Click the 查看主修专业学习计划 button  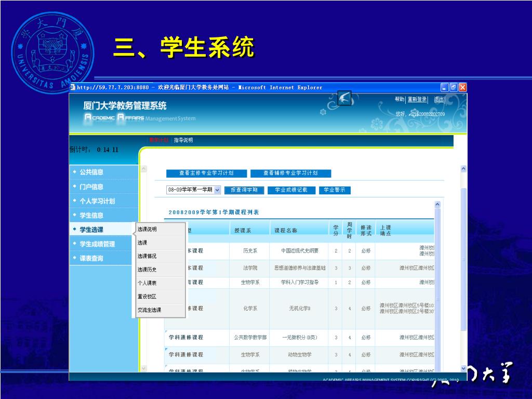click(206, 173)
